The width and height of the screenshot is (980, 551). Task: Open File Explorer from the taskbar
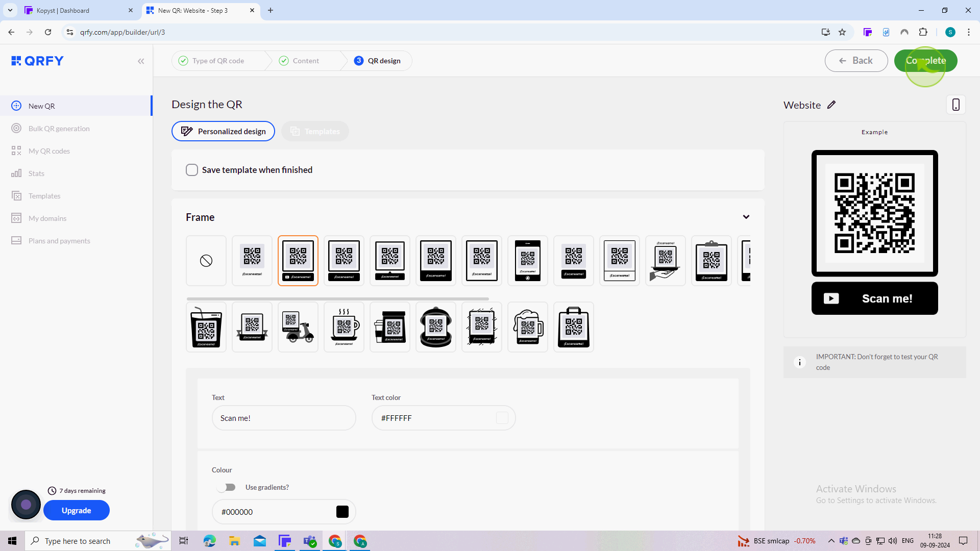(234, 541)
